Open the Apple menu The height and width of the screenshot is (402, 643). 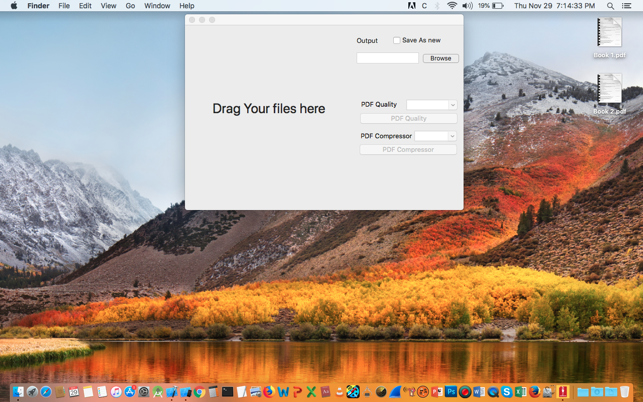pos(14,6)
